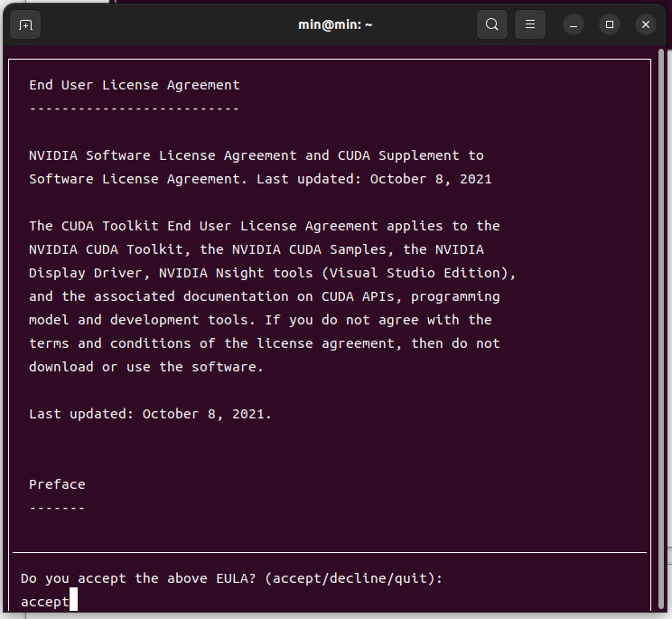The image size is (672, 619).
Task: Click the 'Software License Agreement. Last updated' line
Action: pyautogui.click(x=260, y=179)
